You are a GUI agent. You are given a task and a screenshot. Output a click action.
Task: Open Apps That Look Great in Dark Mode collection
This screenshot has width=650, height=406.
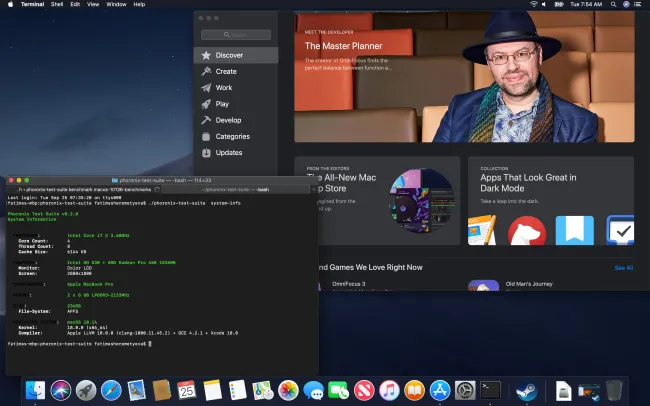click(x=551, y=200)
